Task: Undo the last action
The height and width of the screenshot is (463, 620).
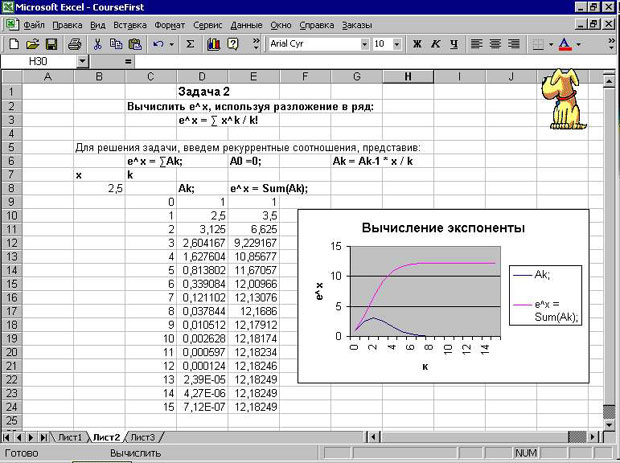Action: coord(158,44)
